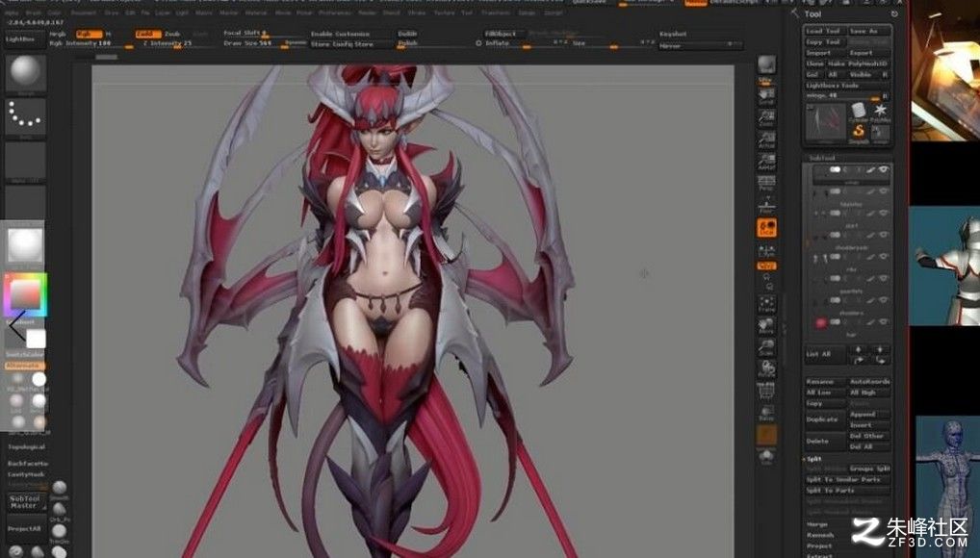
Task: Select the Move navigation icon in right shelf
Action: [x=766, y=325]
